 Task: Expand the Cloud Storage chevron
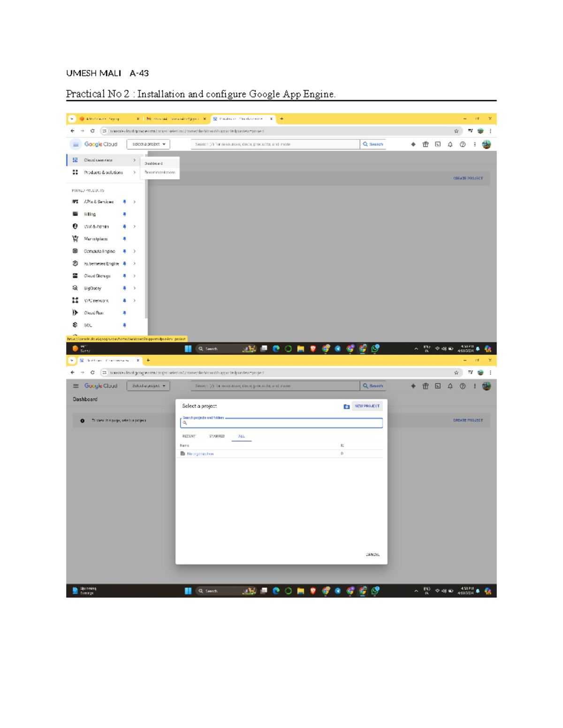click(134, 276)
